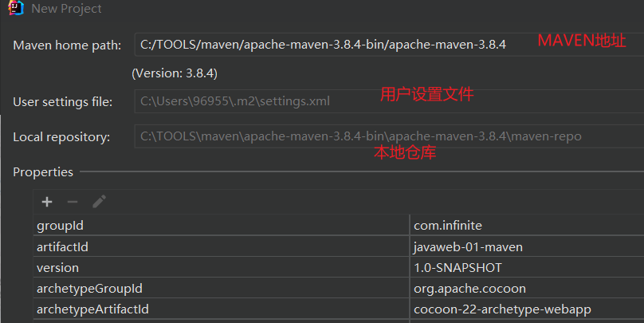
Task: Select the archetypeArtifactId property name cell
Action: click(222, 309)
